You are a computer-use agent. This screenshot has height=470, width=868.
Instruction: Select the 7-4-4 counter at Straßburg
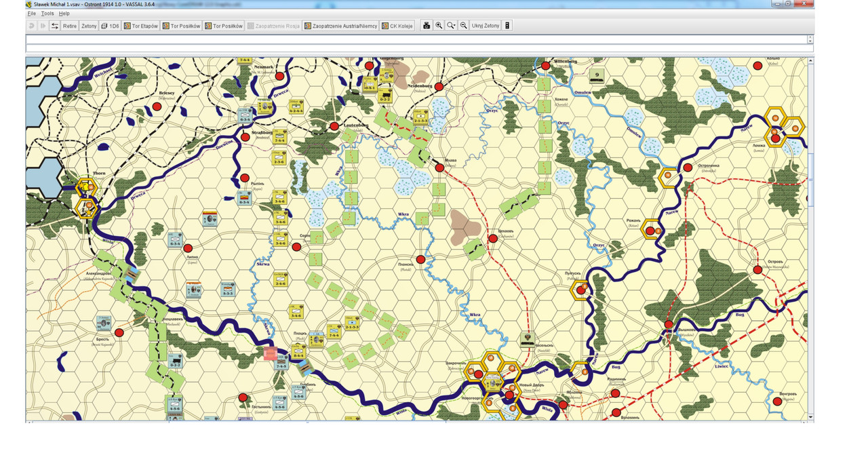point(279,136)
